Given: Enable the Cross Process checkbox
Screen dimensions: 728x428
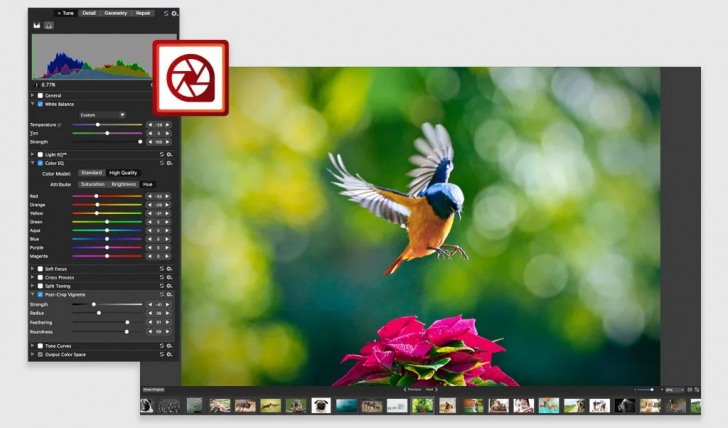Looking at the screenshot, I should coord(40,277).
